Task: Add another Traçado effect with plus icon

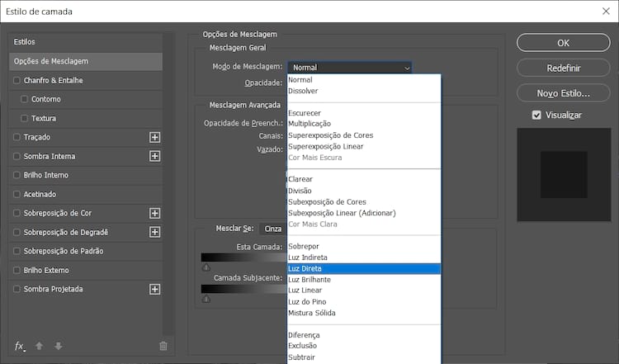Action: (x=155, y=137)
